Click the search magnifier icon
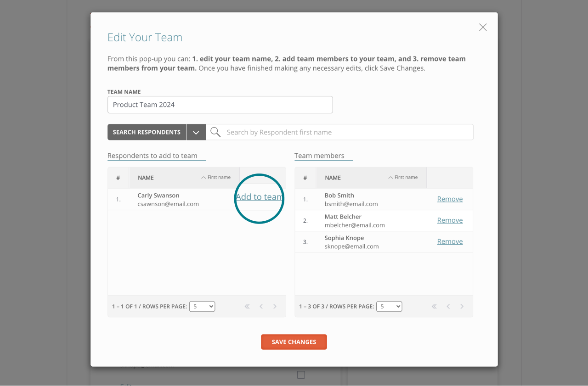Viewport: 588px width, 386px height. coord(215,132)
